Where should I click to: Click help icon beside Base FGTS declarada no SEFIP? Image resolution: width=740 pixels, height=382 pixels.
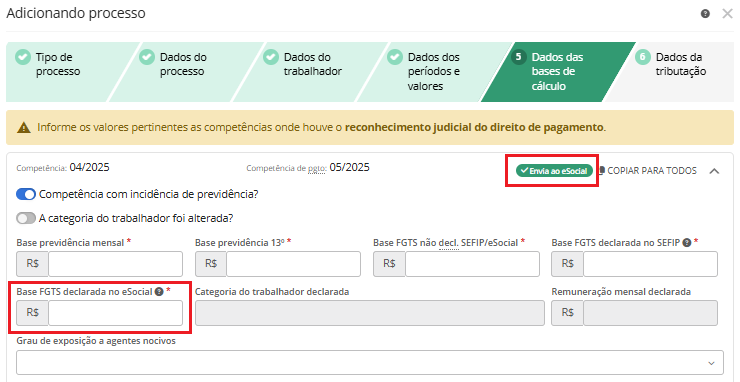click(x=687, y=243)
